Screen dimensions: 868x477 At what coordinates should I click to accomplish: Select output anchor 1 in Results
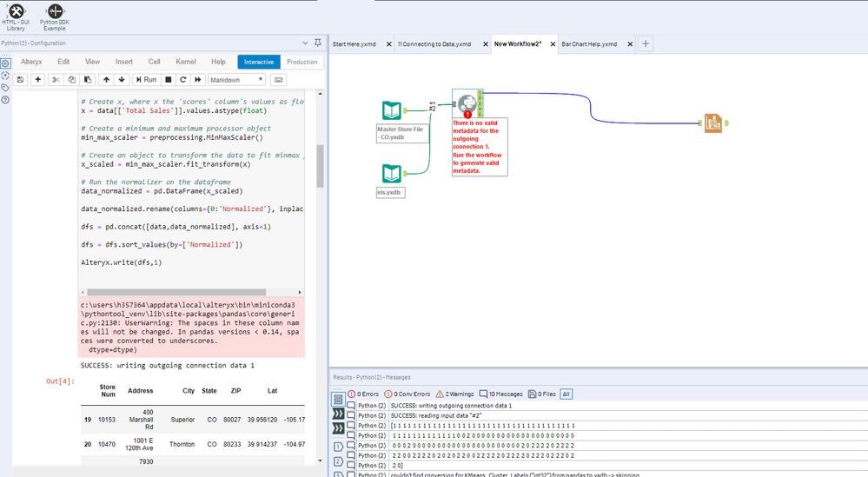click(x=338, y=447)
